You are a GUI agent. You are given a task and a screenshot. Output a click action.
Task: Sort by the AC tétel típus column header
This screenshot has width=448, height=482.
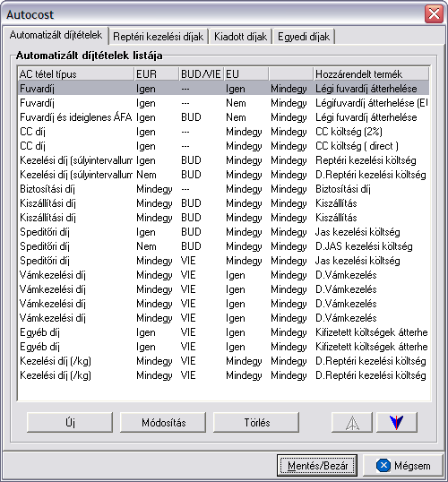coord(76,73)
